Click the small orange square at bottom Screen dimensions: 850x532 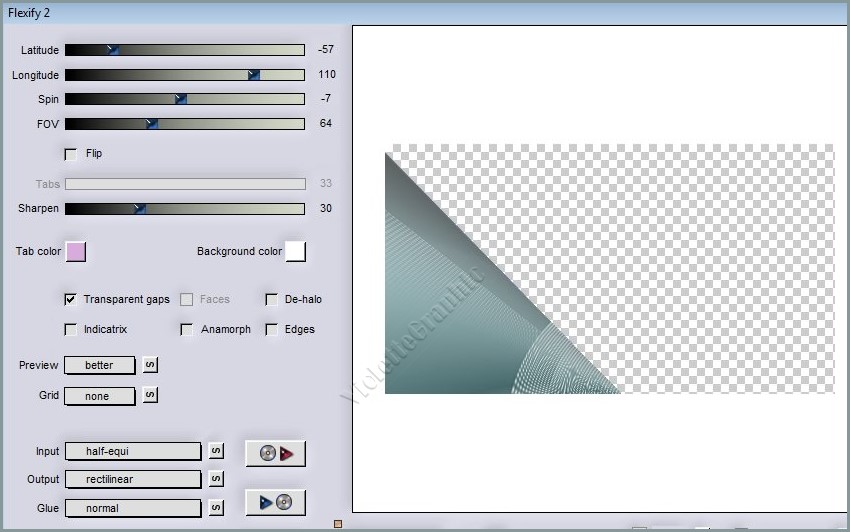338,523
